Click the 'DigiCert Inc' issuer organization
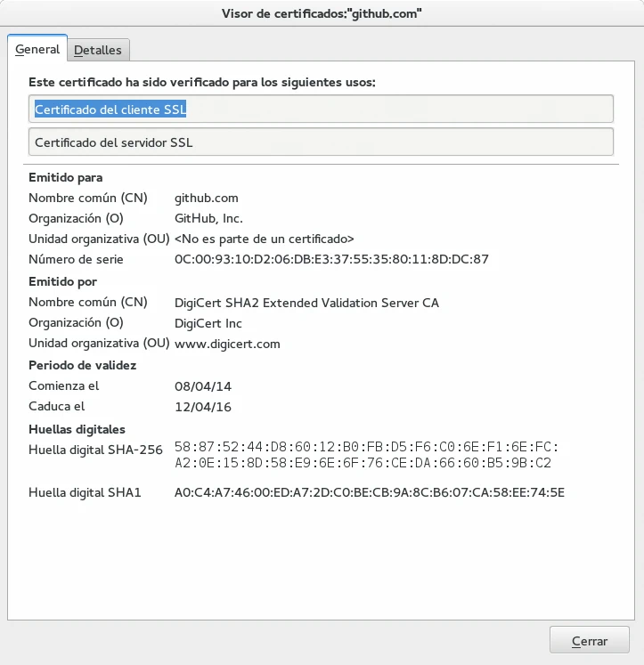The height and width of the screenshot is (665, 644). (208, 323)
